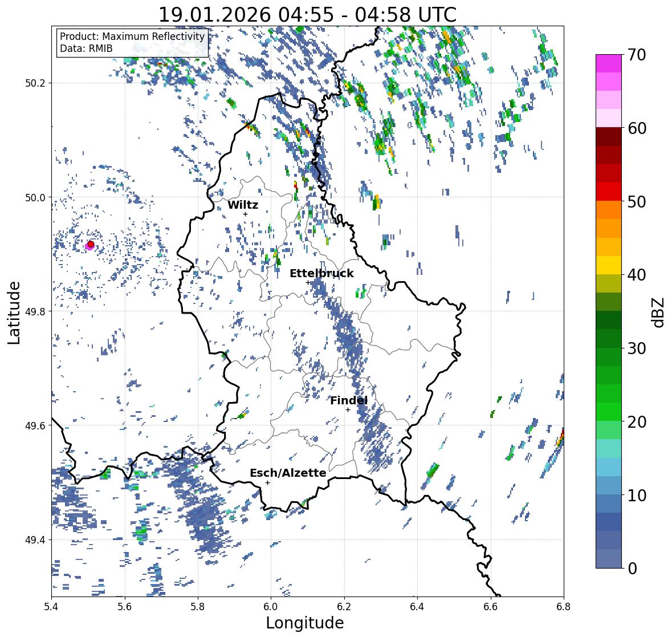Click the 0 value on colorbar
Image resolution: width=672 pixels, height=637 pixels.
click(632, 569)
